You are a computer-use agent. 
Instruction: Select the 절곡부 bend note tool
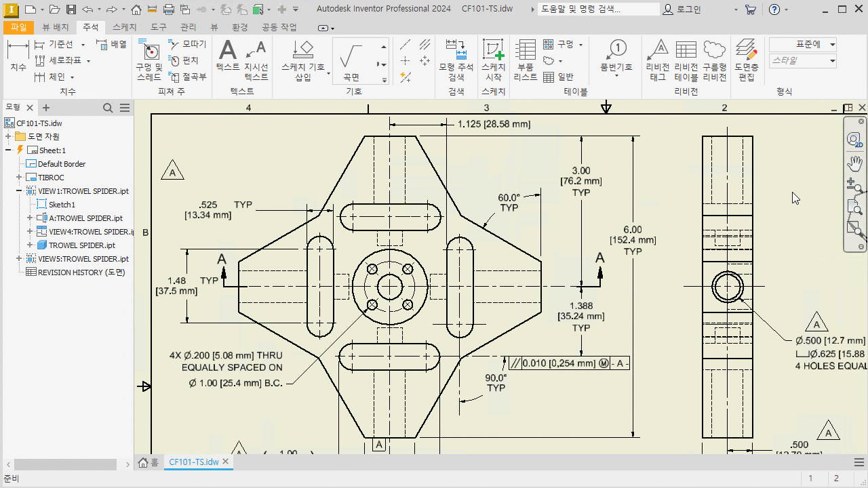188,77
